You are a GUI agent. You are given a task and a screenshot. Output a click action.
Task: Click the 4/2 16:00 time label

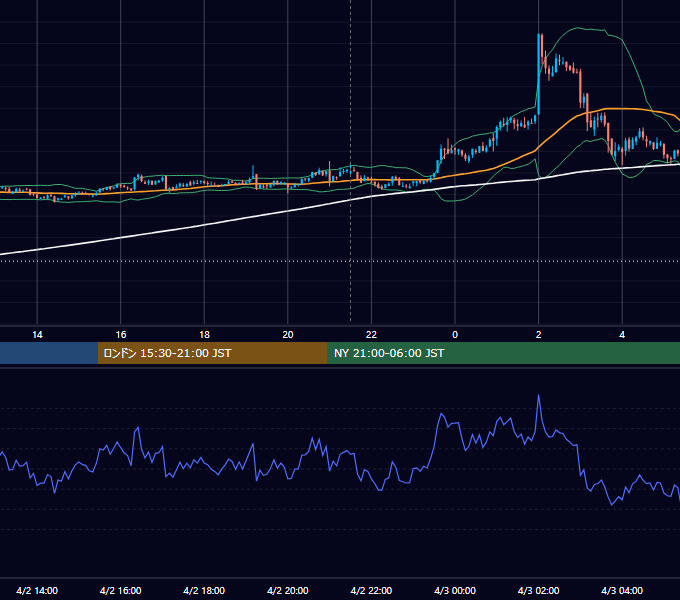[x=121, y=590]
